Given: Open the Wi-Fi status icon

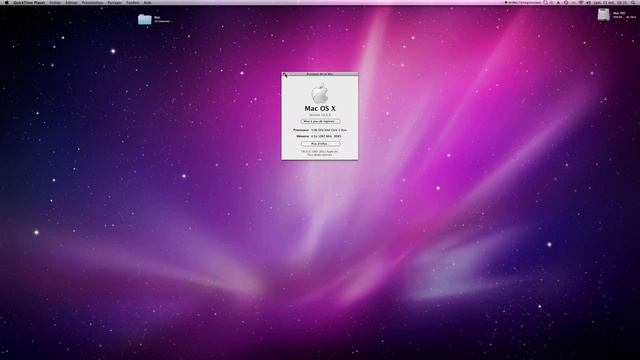Looking at the screenshot, I should [581, 2].
